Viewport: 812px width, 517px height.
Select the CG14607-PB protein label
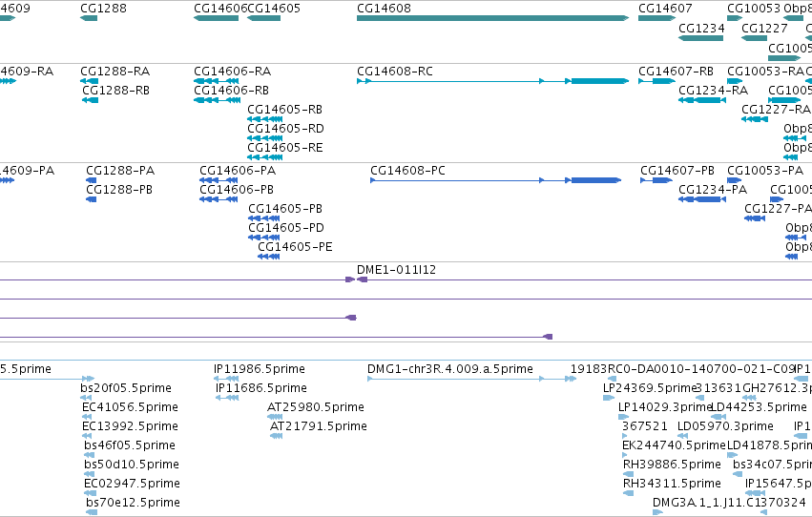tap(677, 171)
